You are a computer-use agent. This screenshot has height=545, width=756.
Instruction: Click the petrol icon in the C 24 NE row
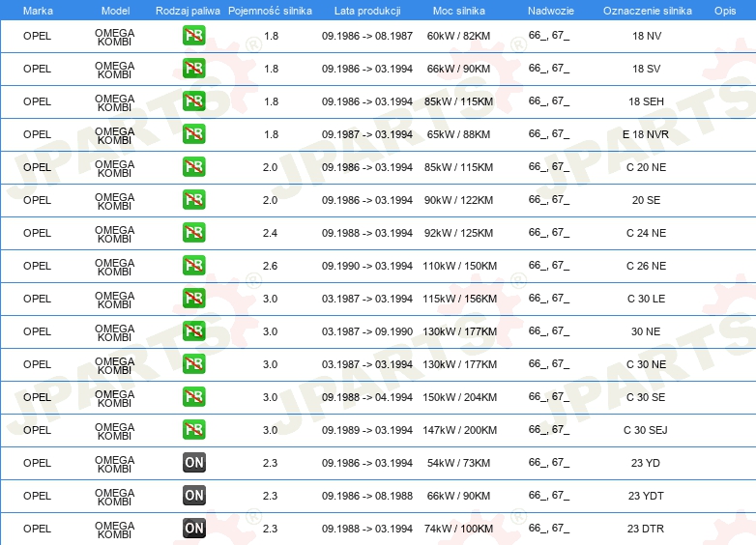coord(193,233)
